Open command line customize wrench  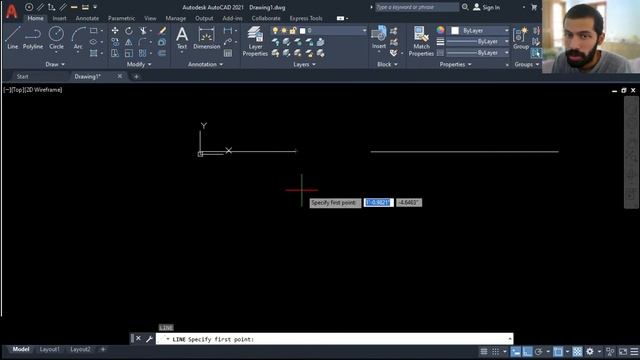tap(149, 339)
